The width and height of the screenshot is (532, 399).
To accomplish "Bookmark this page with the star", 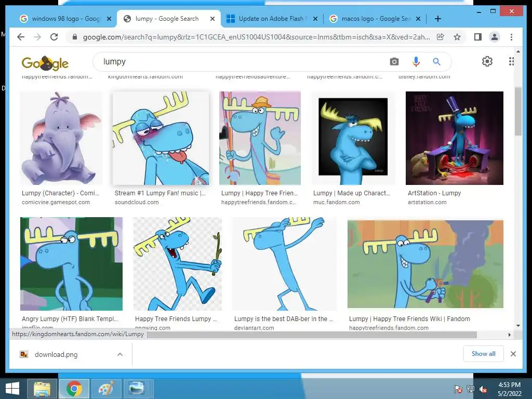I will pyautogui.click(x=457, y=37).
